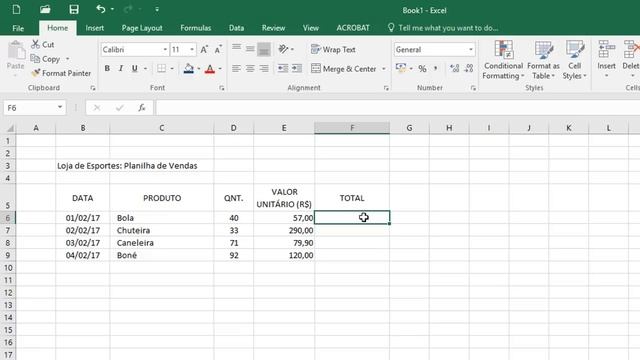The image size is (640, 360).
Task: Toggle underline formatting
Action: click(134, 69)
